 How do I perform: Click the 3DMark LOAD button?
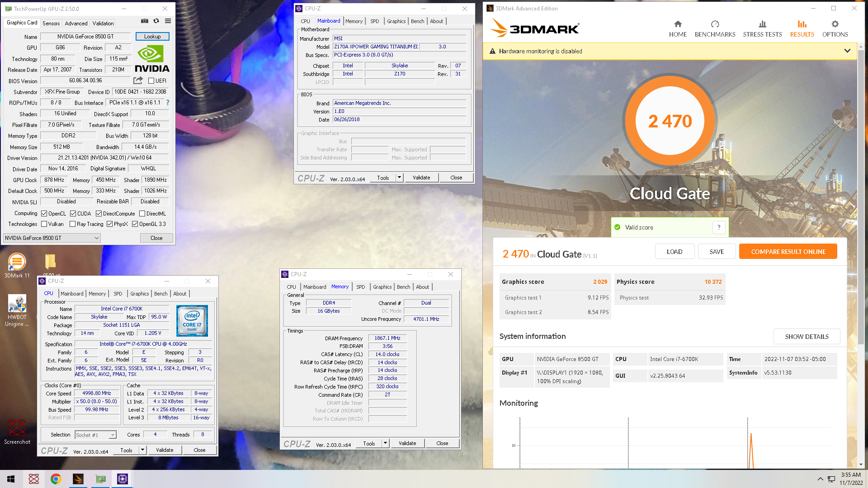pyautogui.click(x=675, y=252)
